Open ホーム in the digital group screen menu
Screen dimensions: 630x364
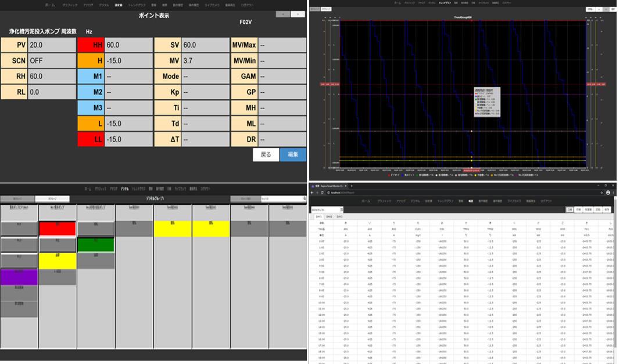pos(88,189)
